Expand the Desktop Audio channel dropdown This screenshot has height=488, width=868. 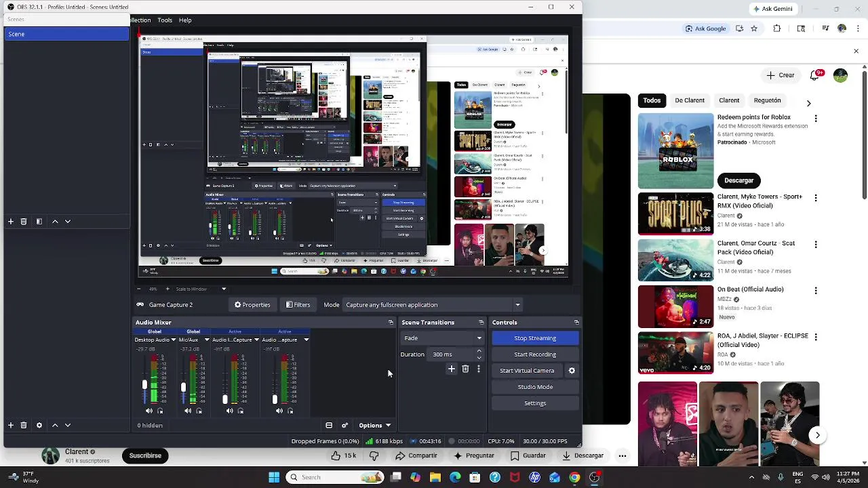click(x=174, y=340)
